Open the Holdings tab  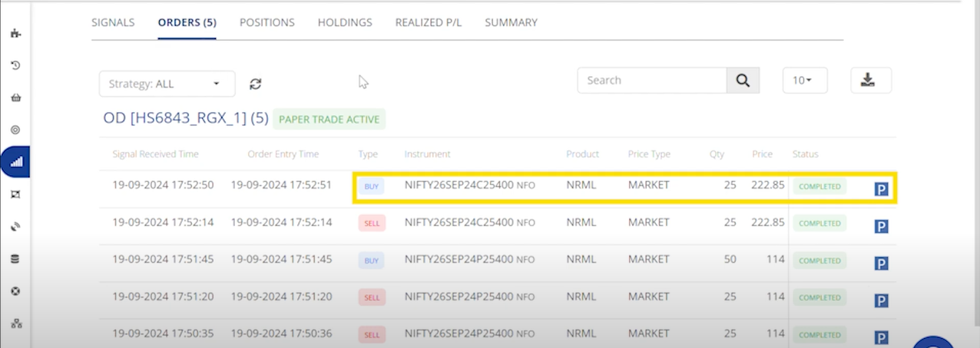[x=345, y=22]
